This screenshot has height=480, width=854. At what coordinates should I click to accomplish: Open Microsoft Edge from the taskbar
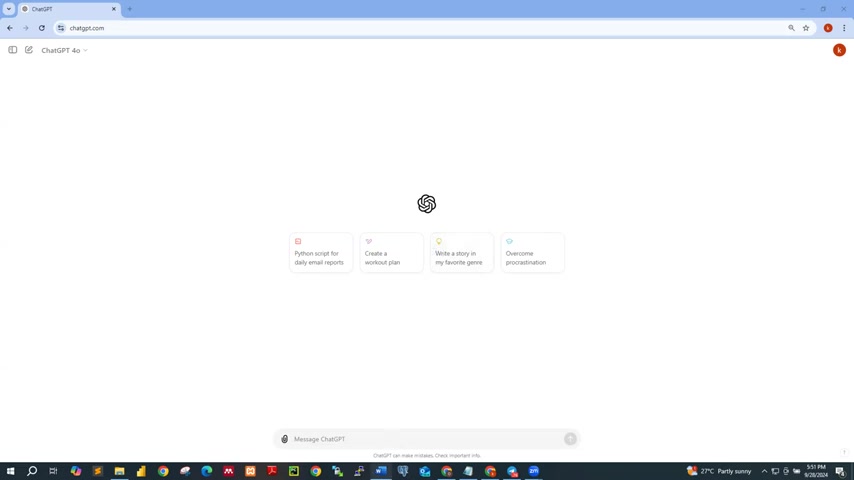click(x=206, y=471)
